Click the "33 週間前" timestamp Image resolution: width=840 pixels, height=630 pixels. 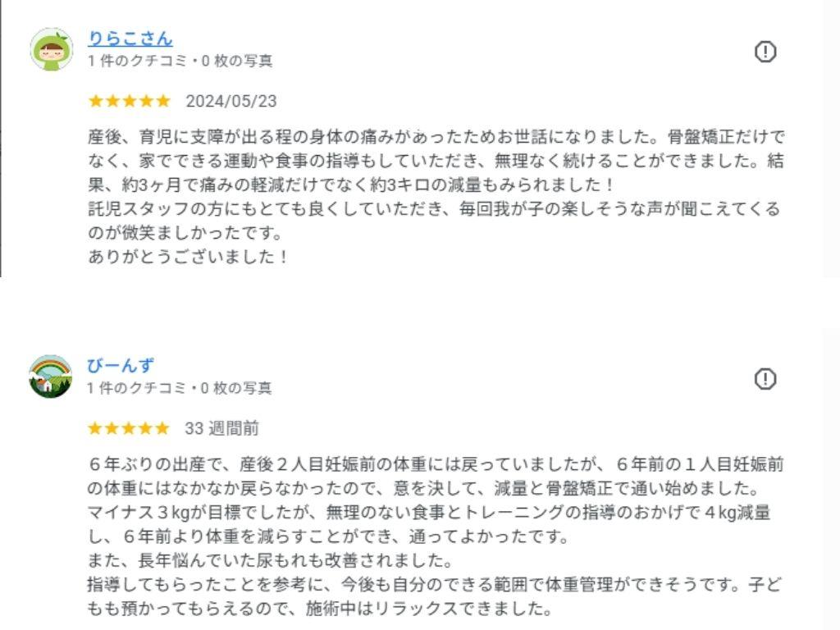pos(221,428)
